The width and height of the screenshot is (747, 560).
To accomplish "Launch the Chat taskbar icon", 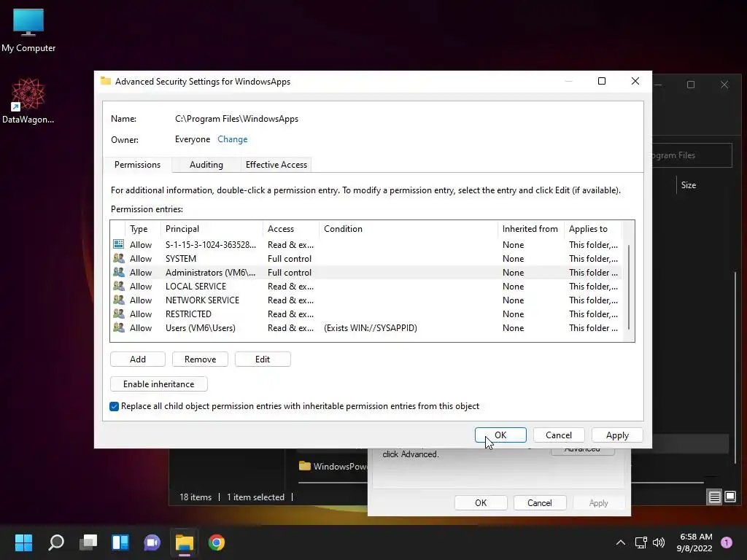I will coord(152,542).
